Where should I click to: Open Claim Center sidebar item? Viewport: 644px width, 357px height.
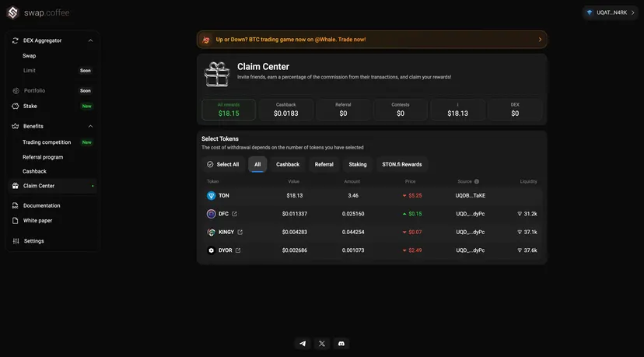pos(52,186)
